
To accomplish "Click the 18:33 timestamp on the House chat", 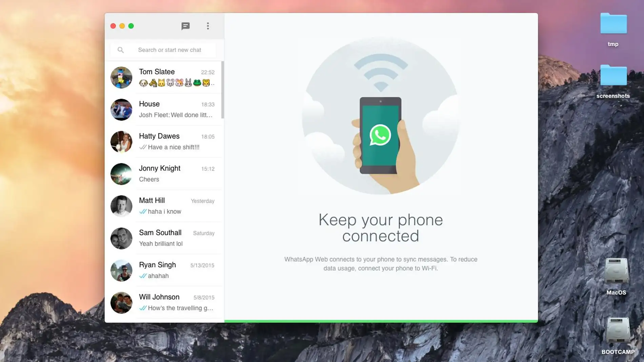I will 208,104.
